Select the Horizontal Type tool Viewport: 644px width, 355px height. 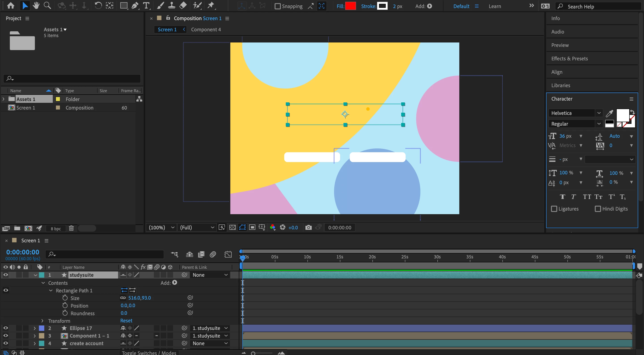coord(146,6)
